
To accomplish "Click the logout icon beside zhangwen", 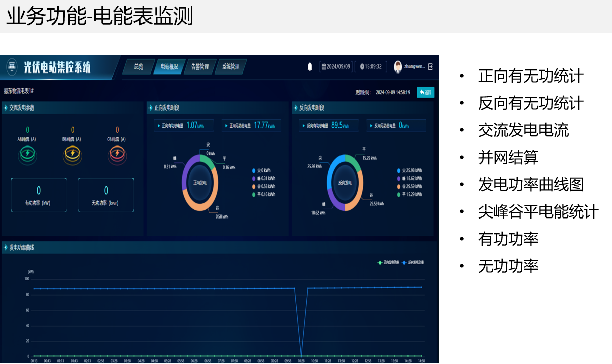I will (430, 67).
